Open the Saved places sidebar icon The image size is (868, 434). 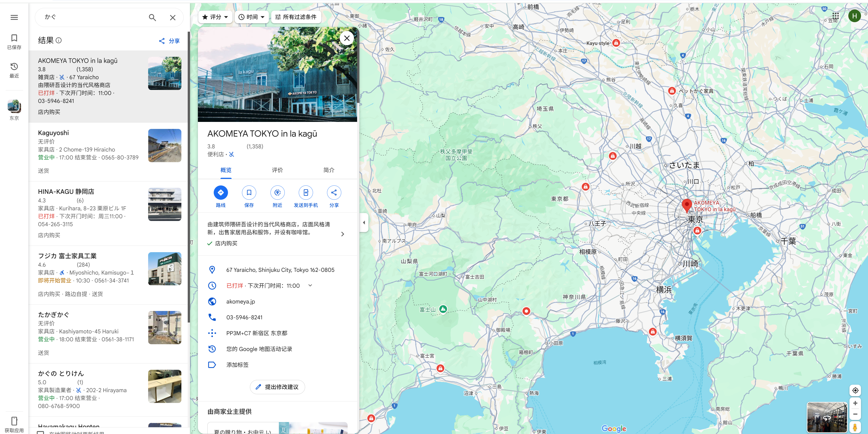(14, 42)
